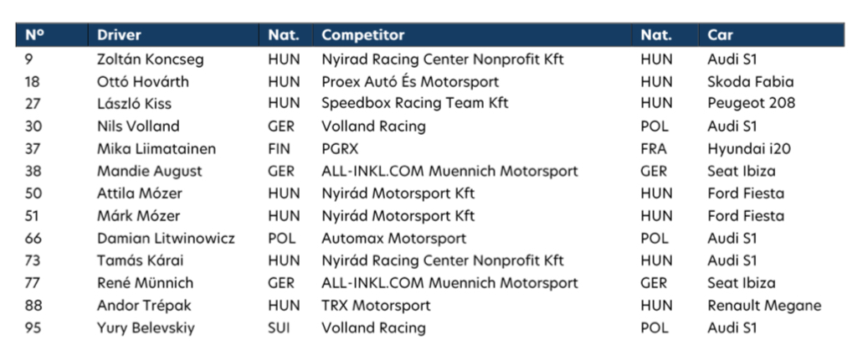The image size is (868, 351).
Task: Select driver Ottó Hovárth
Action: [143, 81]
